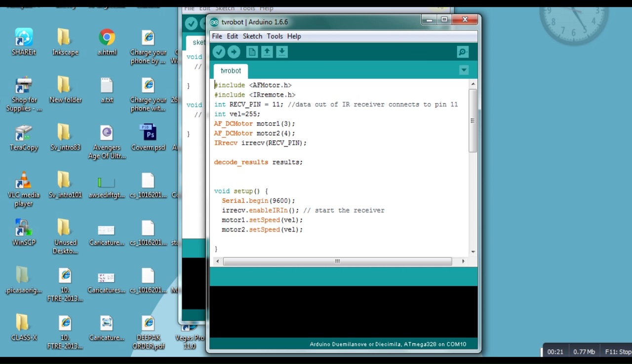The width and height of the screenshot is (632, 364).
Task: Click the horizontal scrollbar thumb in code editor
Action: pyautogui.click(x=337, y=261)
